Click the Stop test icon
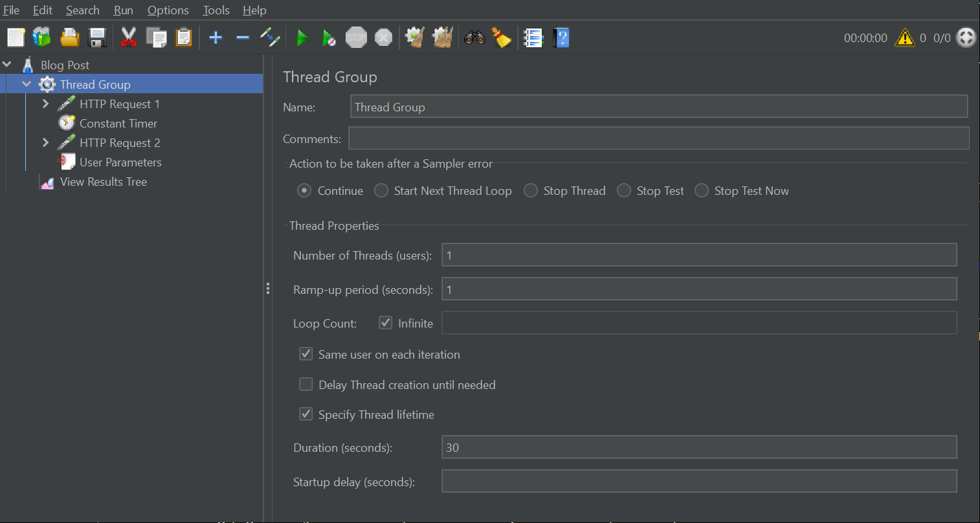 (356, 38)
